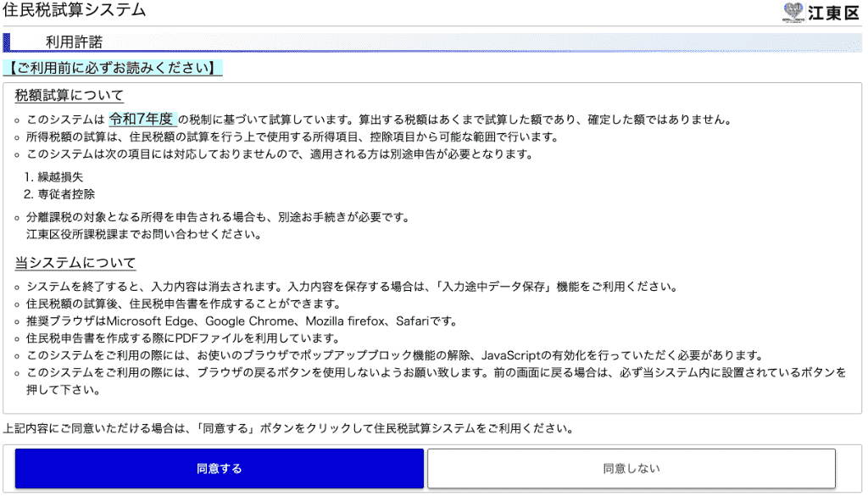The height and width of the screenshot is (502, 868).
Task: Click the 江東区 logo emblem icon
Action: [793, 13]
